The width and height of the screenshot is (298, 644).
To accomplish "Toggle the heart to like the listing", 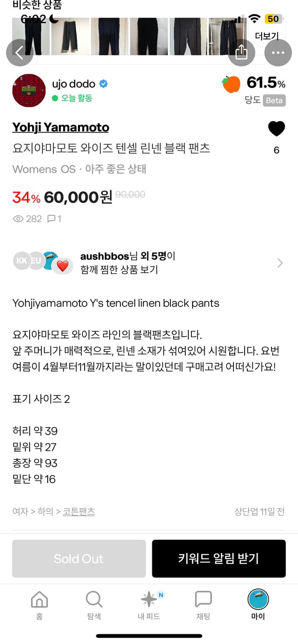I will [x=276, y=128].
